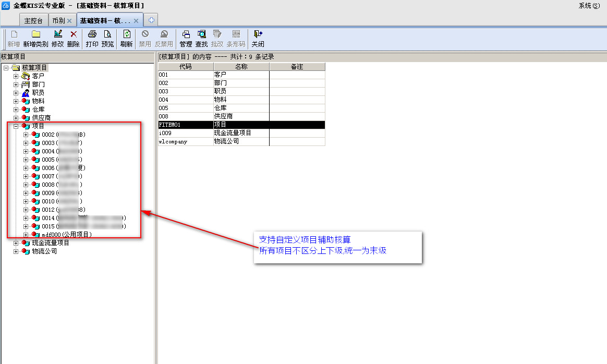Add a new tab with plus button
The width and height of the screenshot is (607, 364).
click(x=152, y=20)
